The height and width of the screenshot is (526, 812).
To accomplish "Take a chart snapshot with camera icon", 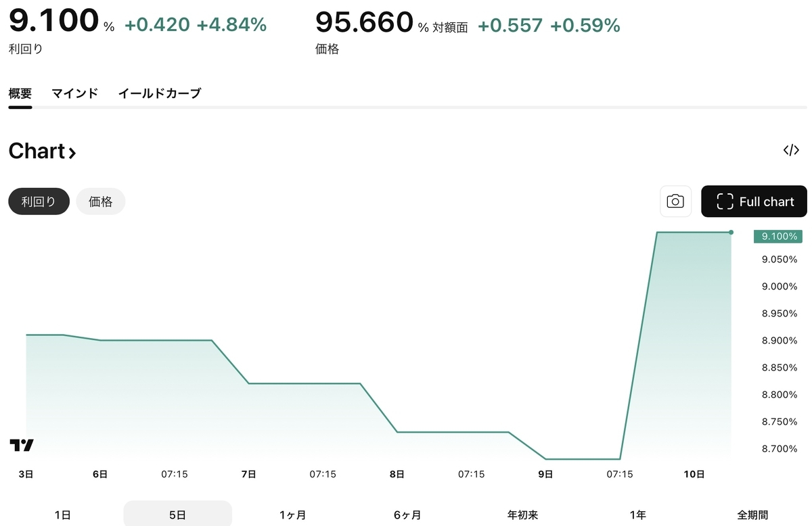I will click(x=675, y=201).
